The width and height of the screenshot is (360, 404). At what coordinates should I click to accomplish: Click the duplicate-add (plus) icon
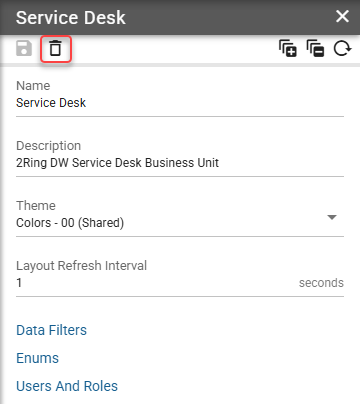[x=288, y=49]
